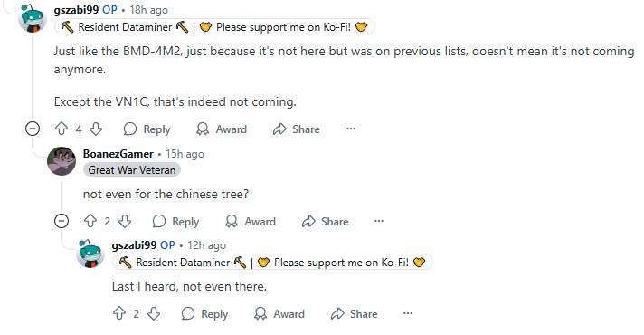The height and width of the screenshot is (335, 644).
Task: Reply to BoanezGamer's comment
Action: pos(175,222)
